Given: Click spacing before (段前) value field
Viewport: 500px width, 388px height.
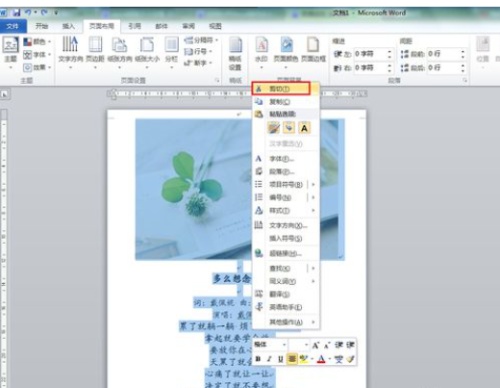Looking at the screenshot, I should point(443,54).
